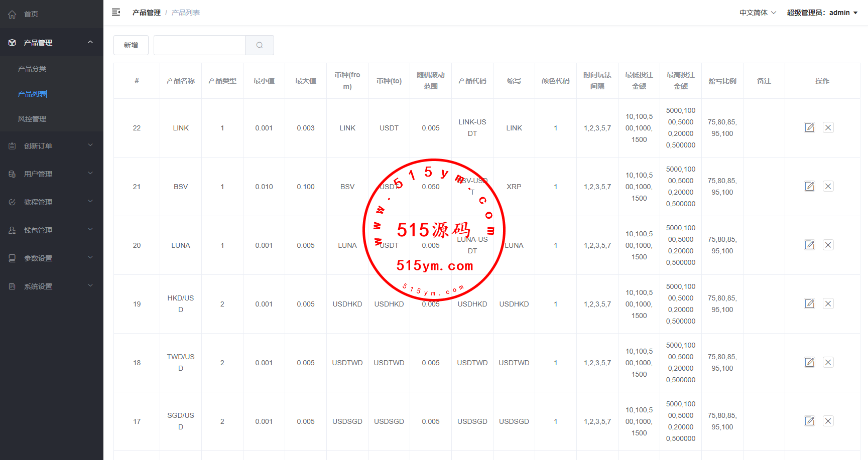Open the 中文简体 language dropdown
The image size is (868, 460).
click(757, 13)
